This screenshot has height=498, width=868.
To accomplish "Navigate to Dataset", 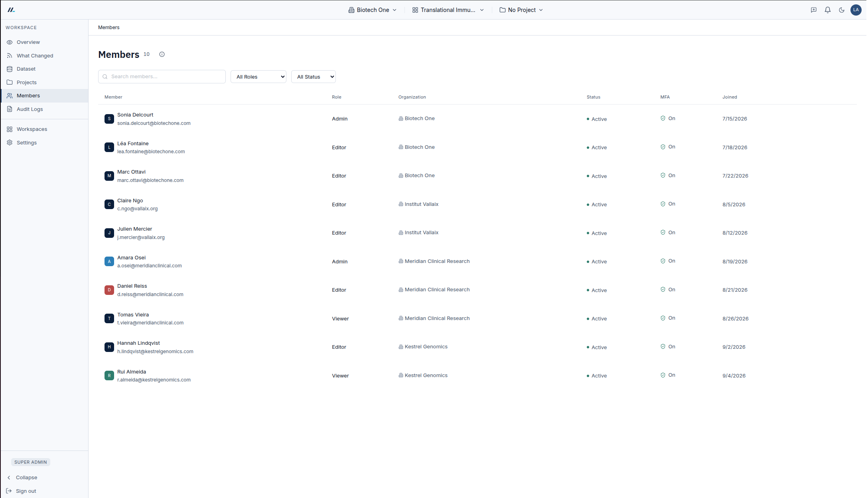I will click(44, 69).
